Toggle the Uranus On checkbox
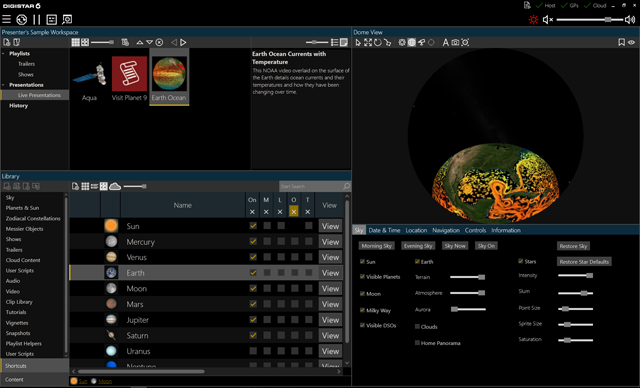Viewport: 640px width, 388px height. [x=253, y=351]
